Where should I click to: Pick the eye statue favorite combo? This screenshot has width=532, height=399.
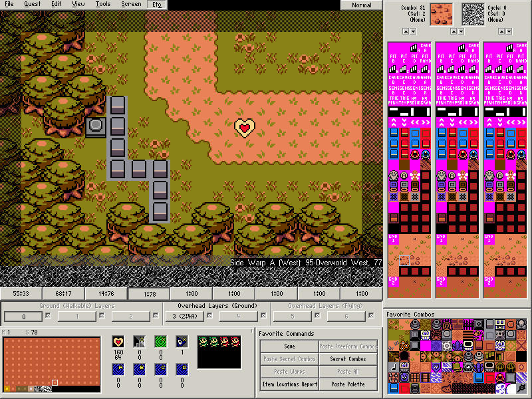(x=468, y=367)
